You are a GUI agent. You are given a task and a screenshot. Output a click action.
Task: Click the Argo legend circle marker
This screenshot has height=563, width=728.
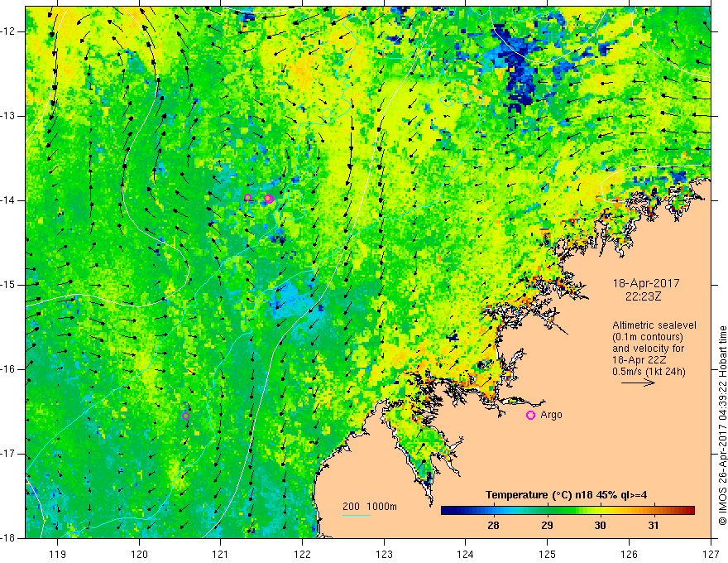(530, 416)
